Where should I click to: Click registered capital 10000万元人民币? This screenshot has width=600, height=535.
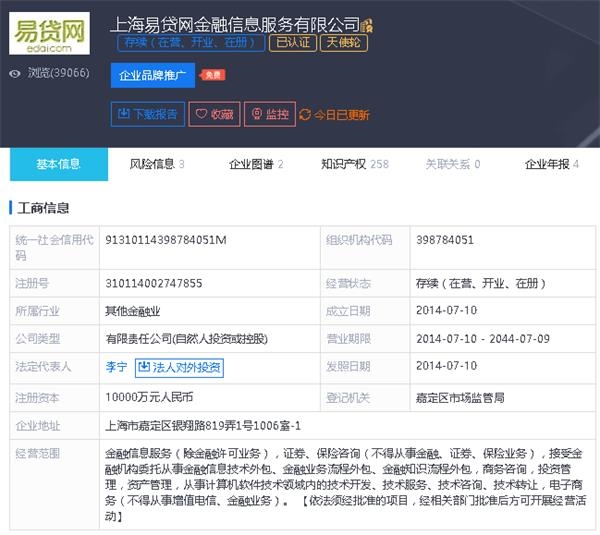pyautogui.click(x=149, y=397)
